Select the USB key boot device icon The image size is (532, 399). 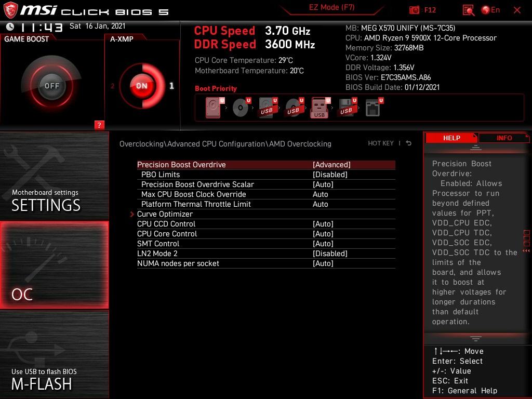click(x=320, y=108)
